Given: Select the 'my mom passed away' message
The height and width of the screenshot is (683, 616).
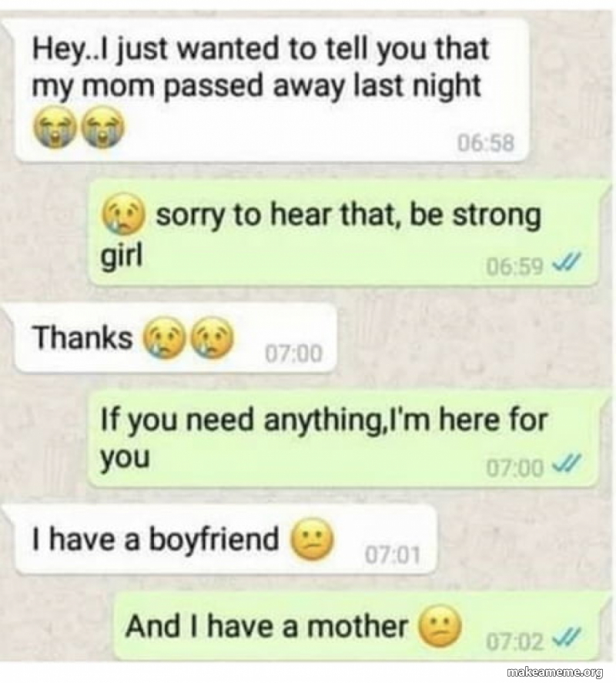Looking at the screenshot, I should (x=272, y=91).
